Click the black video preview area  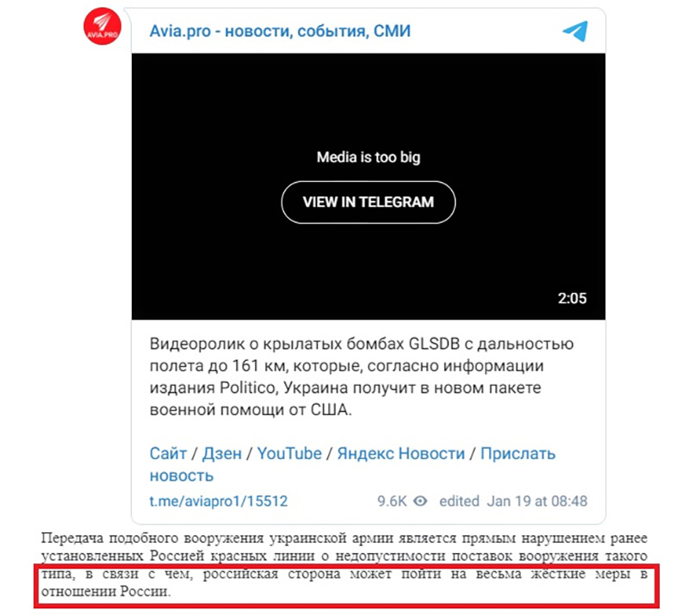coord(369,186)
